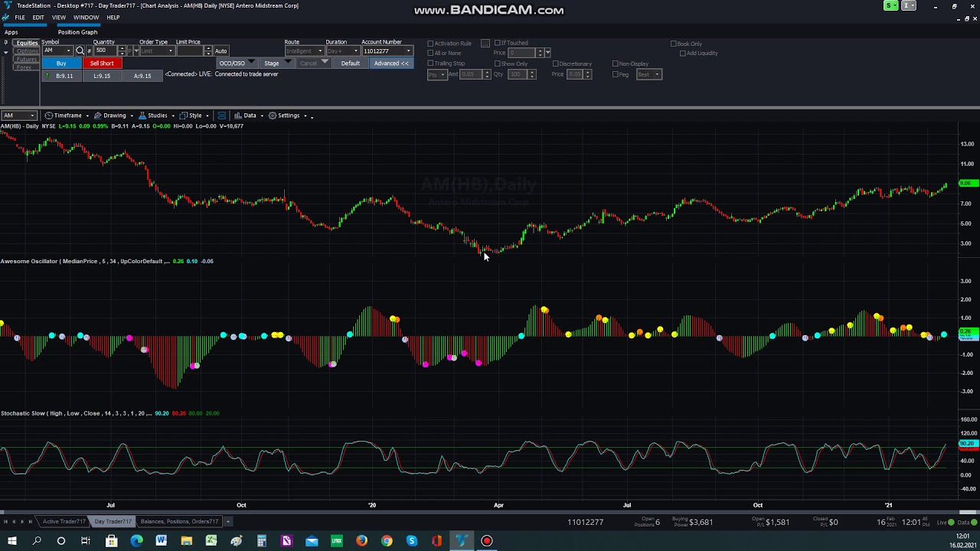The width and height of the screenshot is (980, 551).
Task: Click the blue Buy button
Action: tap(61, 64)
